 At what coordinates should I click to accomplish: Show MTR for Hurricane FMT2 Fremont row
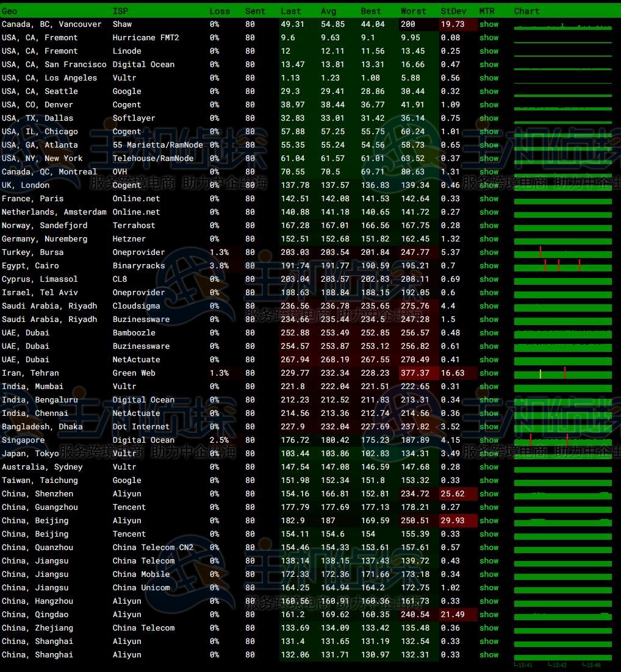pyautogui.click(x=489, y=38)
